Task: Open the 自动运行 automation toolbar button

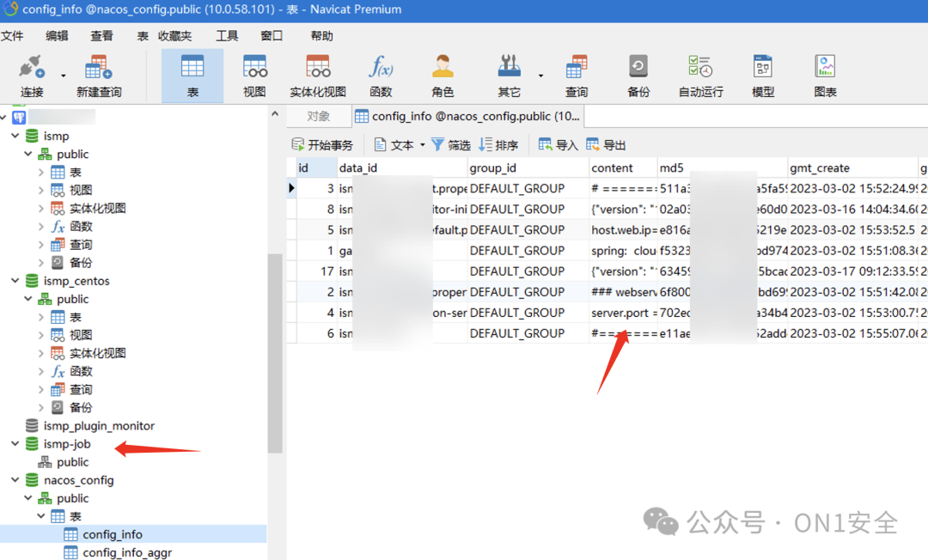Action: [x=701, y=76]
